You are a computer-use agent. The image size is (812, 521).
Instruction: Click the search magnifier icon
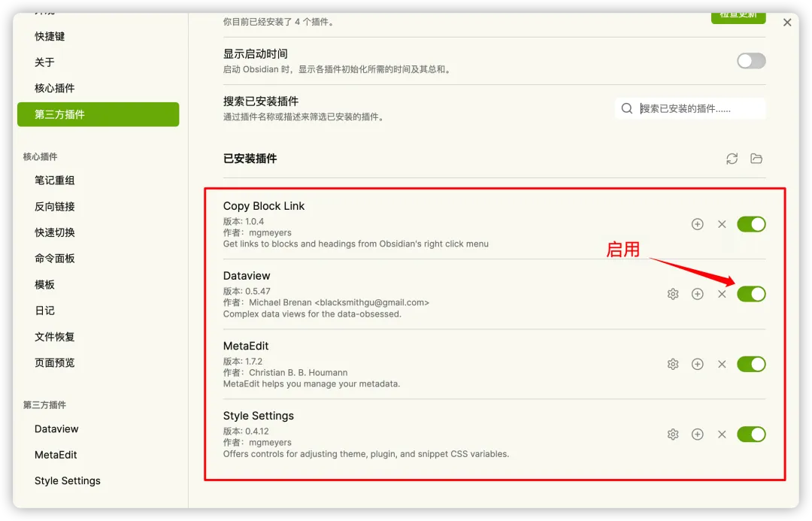[626, 108]
